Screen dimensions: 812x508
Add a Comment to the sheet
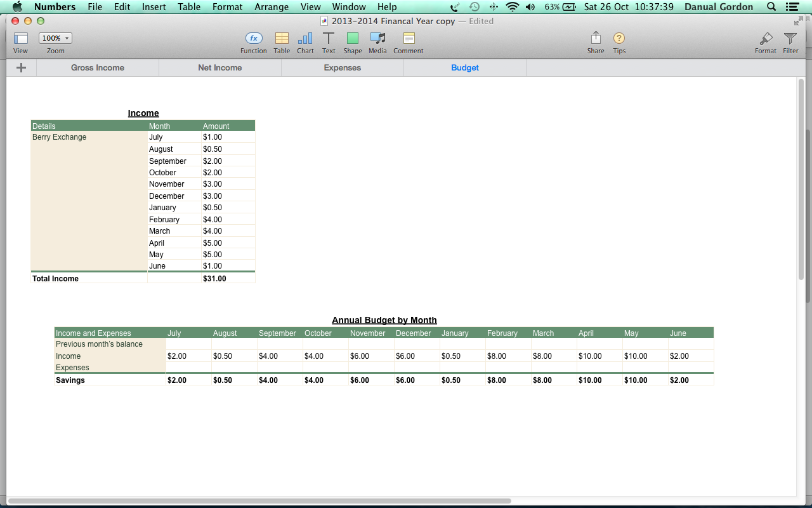click(409, 39)
